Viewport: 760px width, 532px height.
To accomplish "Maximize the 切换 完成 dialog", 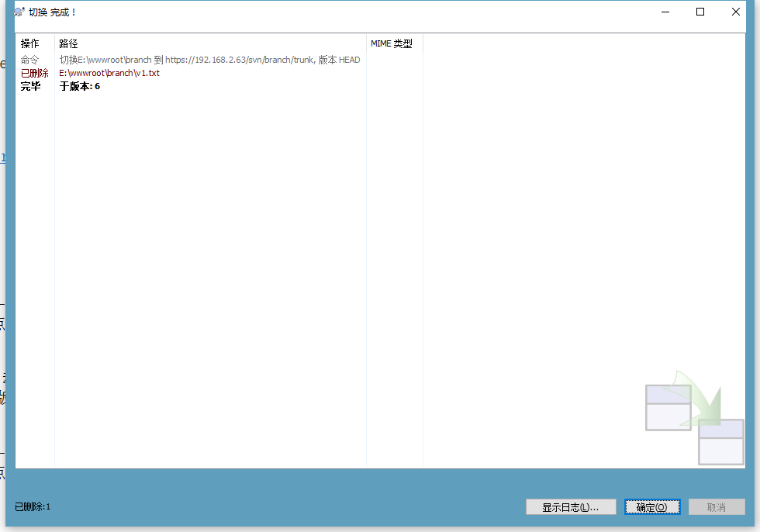I will pyautogui.click(x=700, y=12).
